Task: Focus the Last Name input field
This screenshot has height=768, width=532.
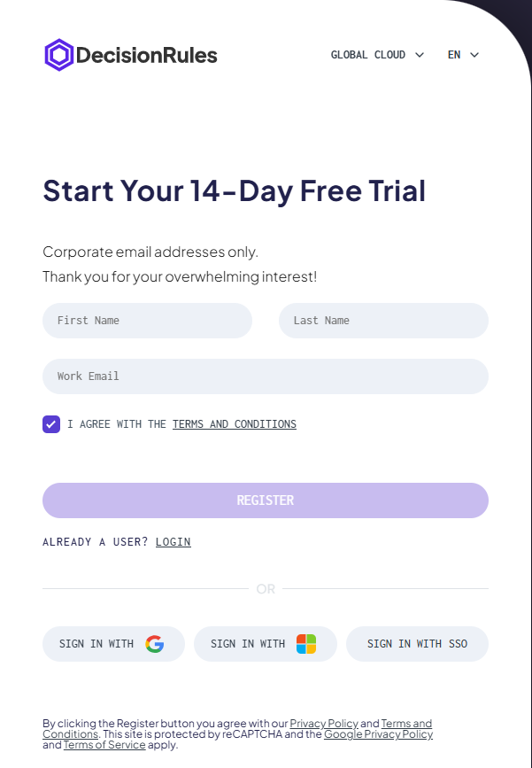Action: 383,321
